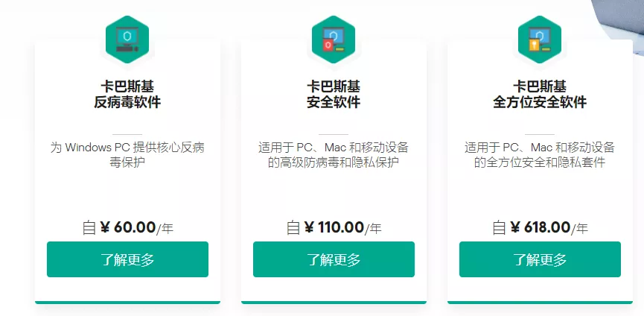Click the green bottom bar of 全方位安全软件 card
The height and width of the screenshot is (316, 644).
[x=540, y=303]
